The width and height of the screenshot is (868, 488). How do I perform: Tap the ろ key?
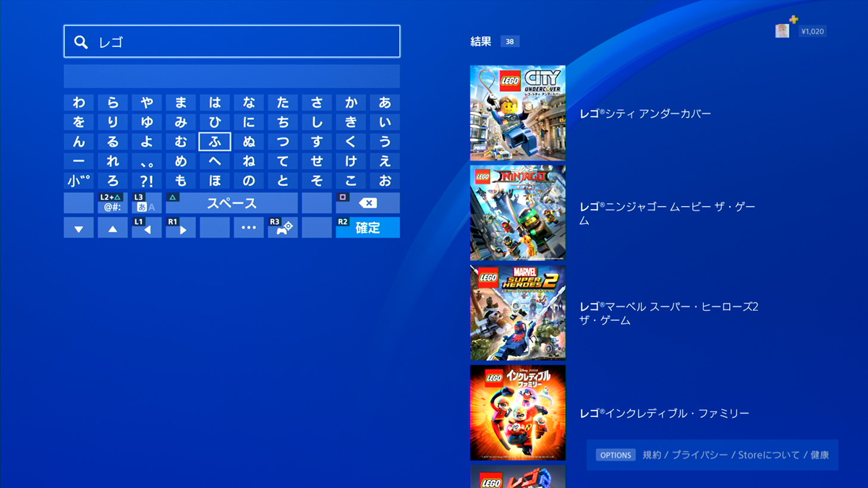113,181
